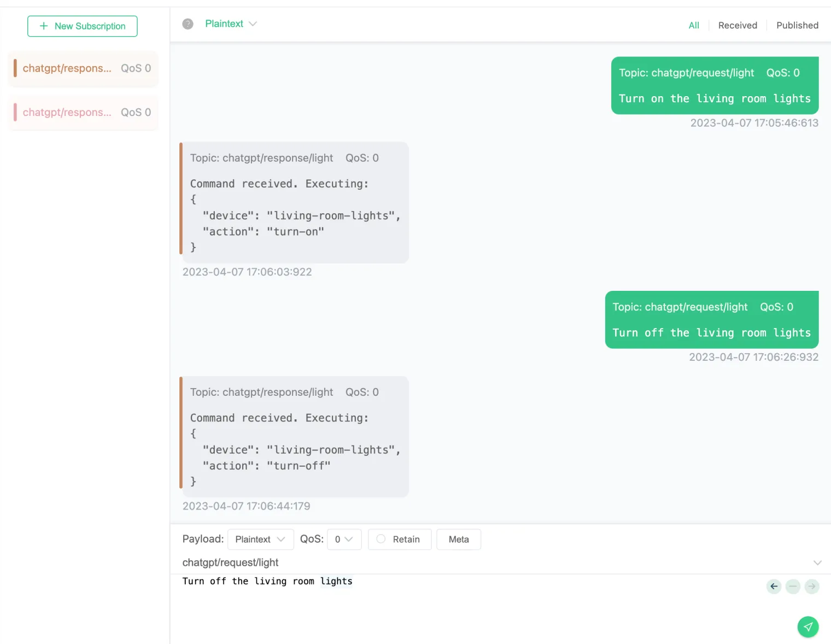Click the payload text input area
This screenshot has width=831, height=644.
(x=383, y=601)
